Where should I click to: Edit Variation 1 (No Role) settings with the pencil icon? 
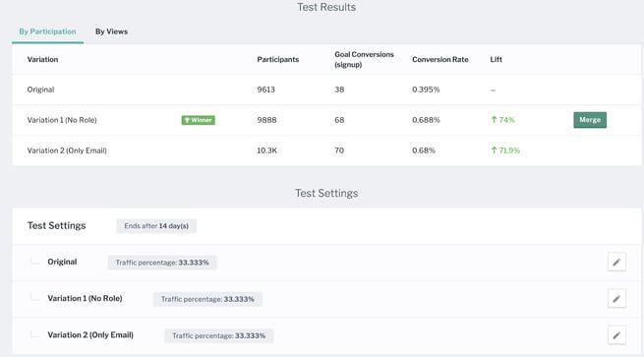[616, 299]
